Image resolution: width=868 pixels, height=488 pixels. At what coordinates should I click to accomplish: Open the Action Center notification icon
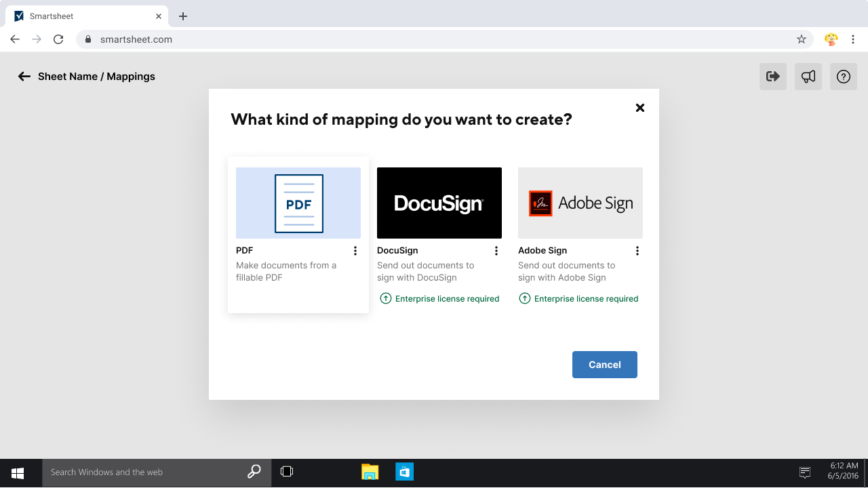tap(805, 472)
